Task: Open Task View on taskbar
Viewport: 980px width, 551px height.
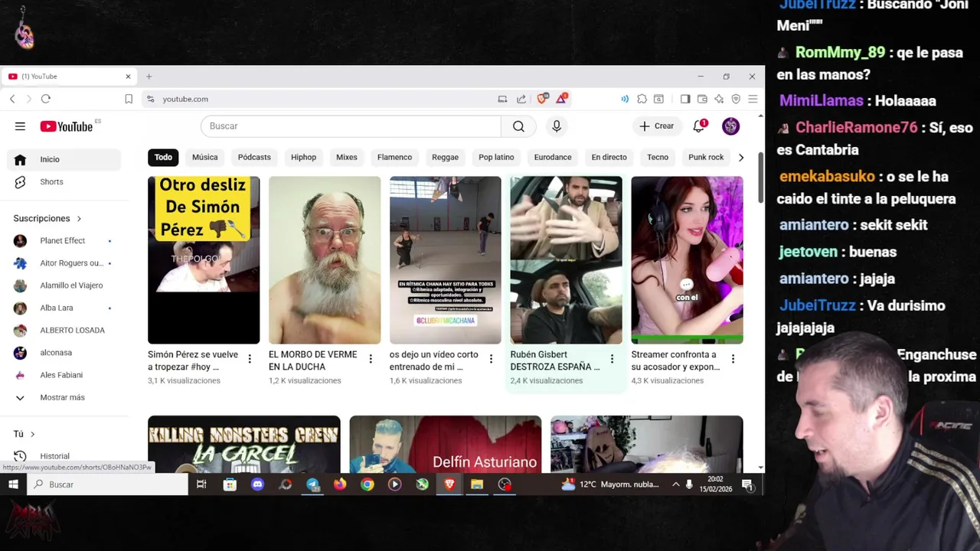Action: tap(201, 484)
